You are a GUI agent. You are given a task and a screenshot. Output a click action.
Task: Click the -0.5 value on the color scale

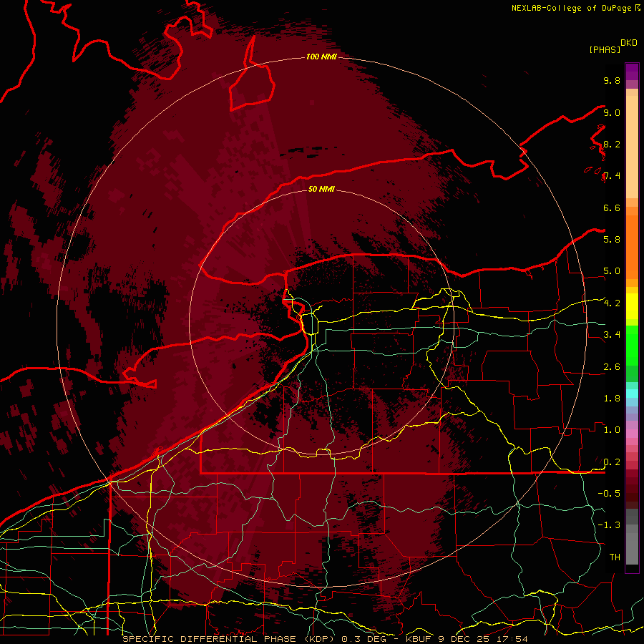click(x=609, y=494)
